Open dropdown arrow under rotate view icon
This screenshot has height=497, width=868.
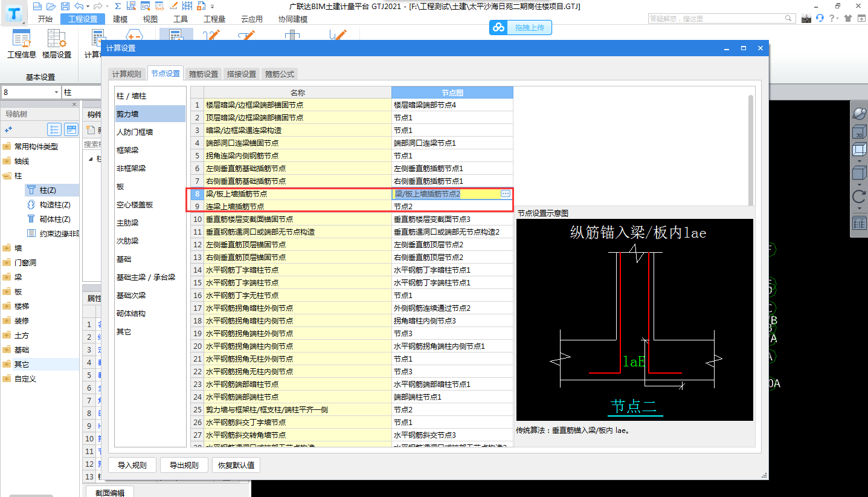pyautogui.click(x=859, y=208)
